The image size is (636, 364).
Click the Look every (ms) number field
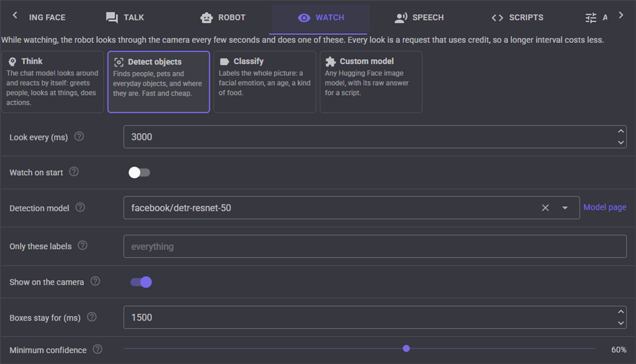(375, 137)
